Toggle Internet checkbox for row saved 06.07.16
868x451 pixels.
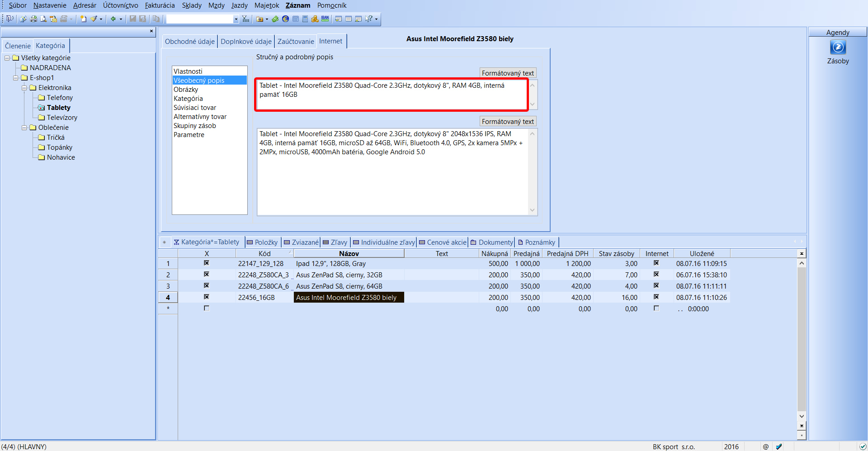(x=656, y=274)
